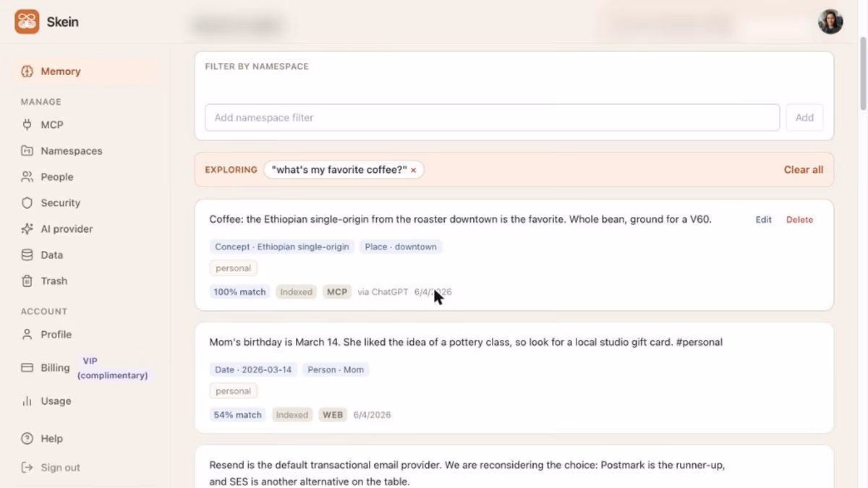The height and width of the screenshot is (488, 868).
Task: Click the Help question mark icon
Action: [x=27, y=439]
